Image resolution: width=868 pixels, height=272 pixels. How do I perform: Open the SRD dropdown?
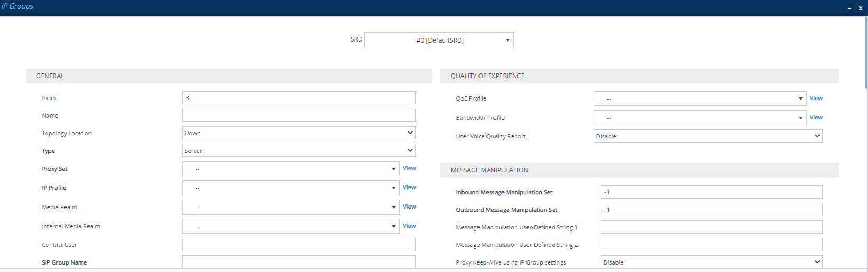[x=439, y=40]
